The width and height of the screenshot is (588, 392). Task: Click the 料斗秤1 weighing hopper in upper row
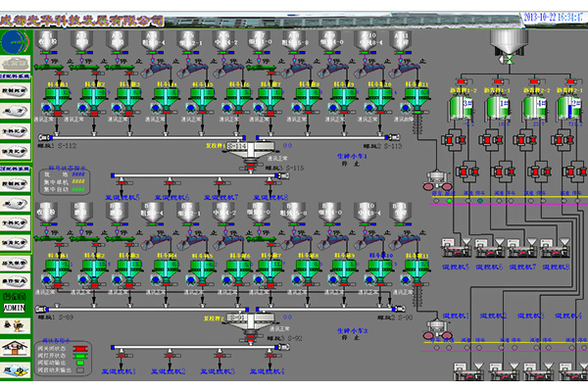[x=59, y=99]
